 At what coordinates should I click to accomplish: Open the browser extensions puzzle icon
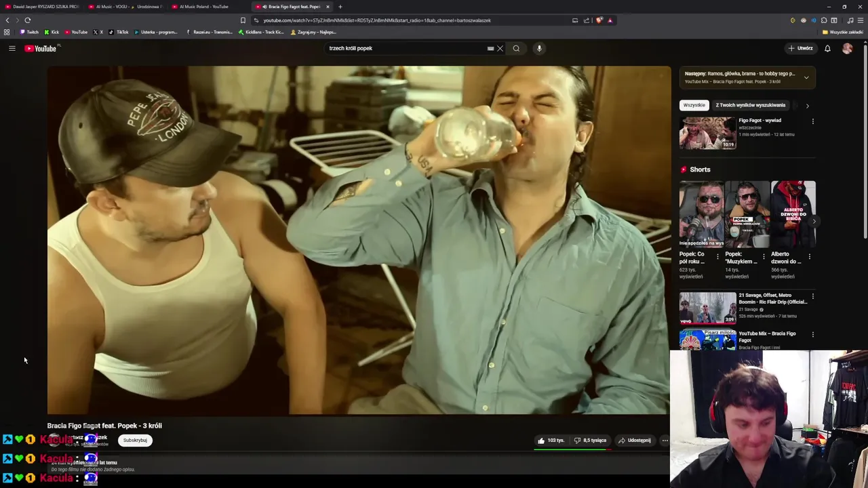(824, 20)
